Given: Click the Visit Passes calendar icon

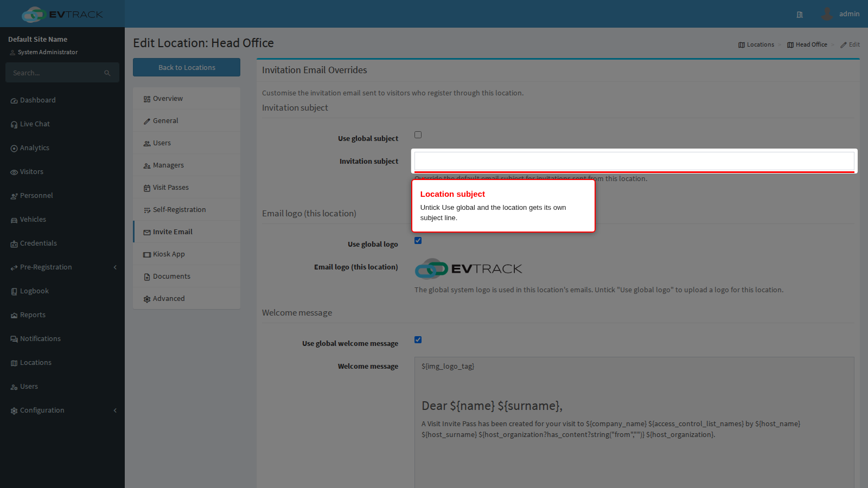Looking at the screenshot, I should (x=147, y=188).
